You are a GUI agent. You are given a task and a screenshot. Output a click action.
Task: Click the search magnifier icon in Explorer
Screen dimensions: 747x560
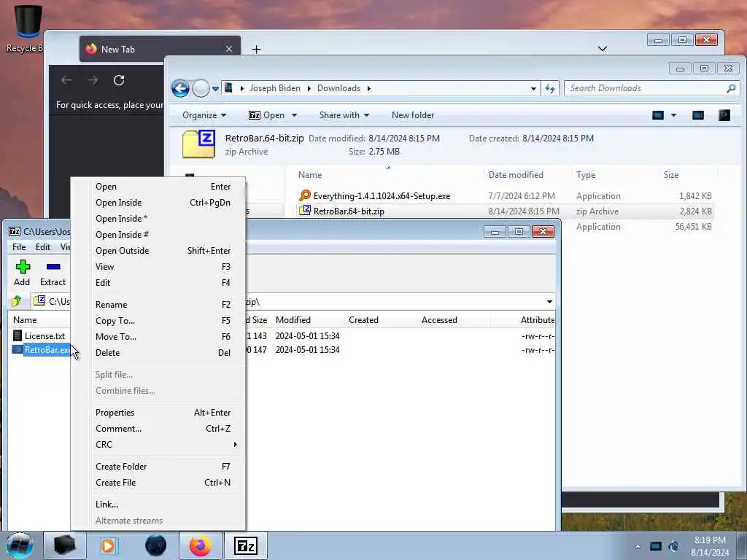pyautogui.click(x=731, y=88)
